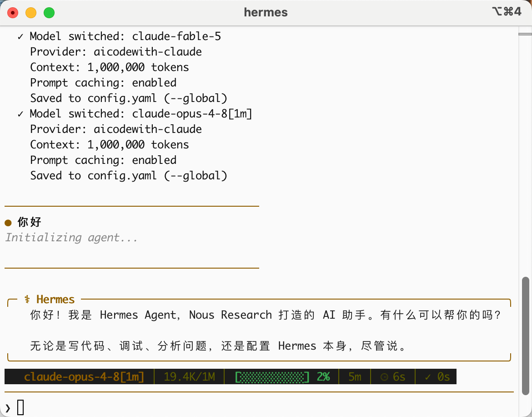Click the checkmark before claude-fable-5 model switch

pos(21,36)
